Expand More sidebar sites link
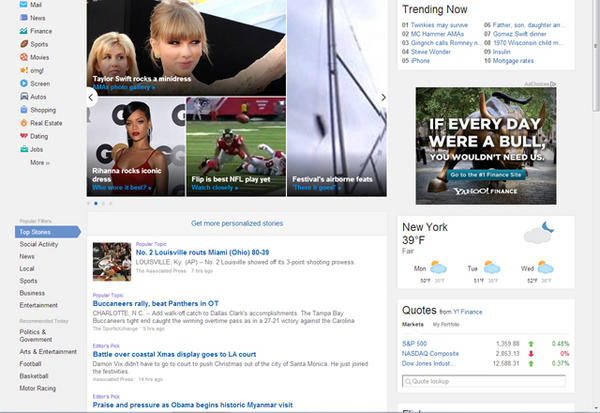The image size is (600, 413). [40, 163]
